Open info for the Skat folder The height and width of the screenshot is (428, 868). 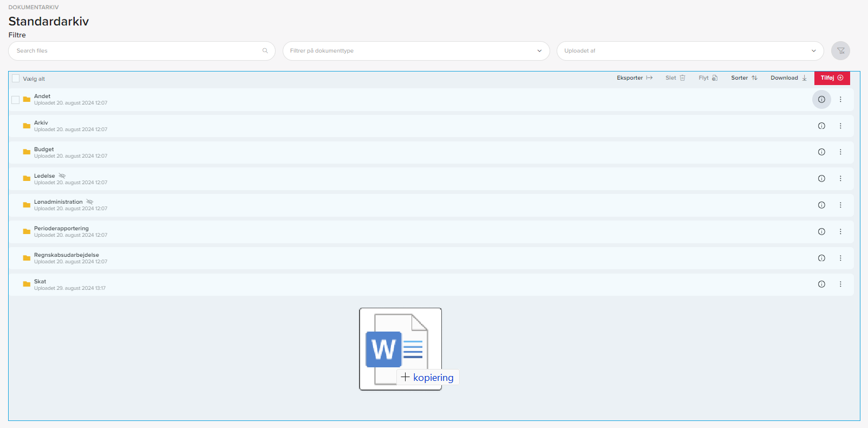821,284
